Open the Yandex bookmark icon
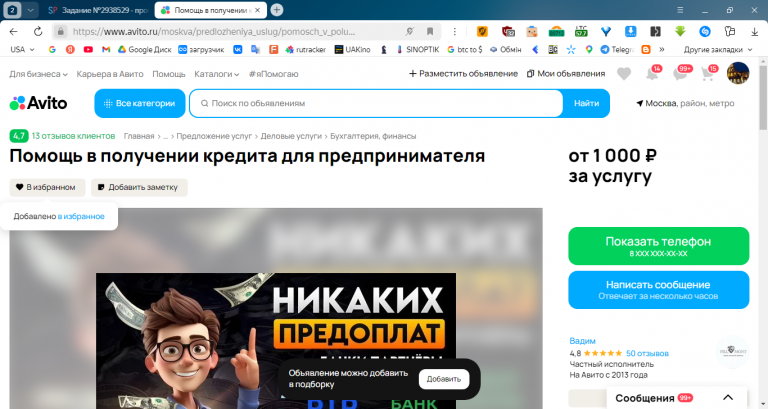The image size is (768, 409). pos(70,49)
